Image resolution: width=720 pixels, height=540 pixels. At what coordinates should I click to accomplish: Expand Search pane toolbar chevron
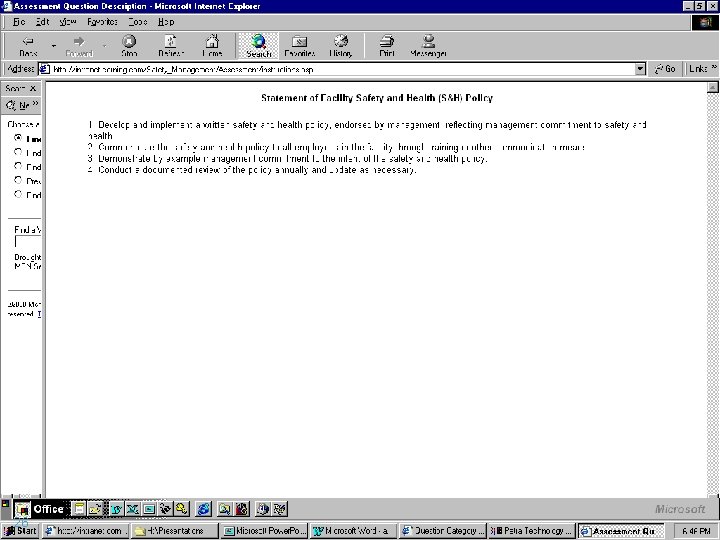35,104
